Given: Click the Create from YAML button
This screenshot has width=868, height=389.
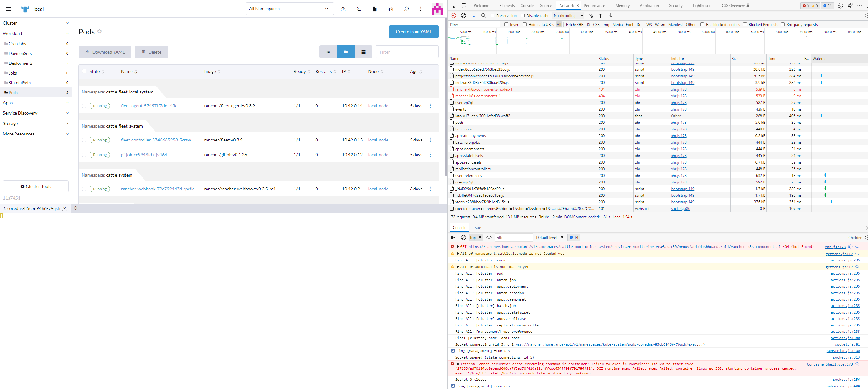Looking at the screenshot, I should click(x=413, y=31).
